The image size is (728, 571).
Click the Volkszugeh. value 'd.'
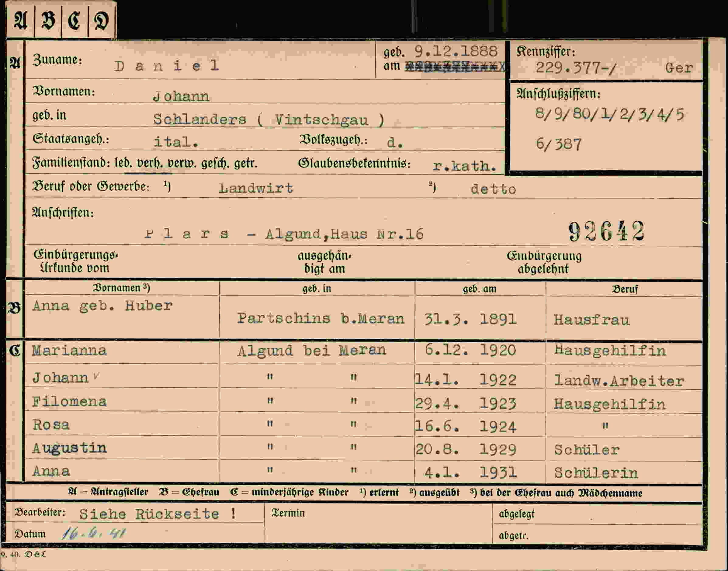(395, 143)
